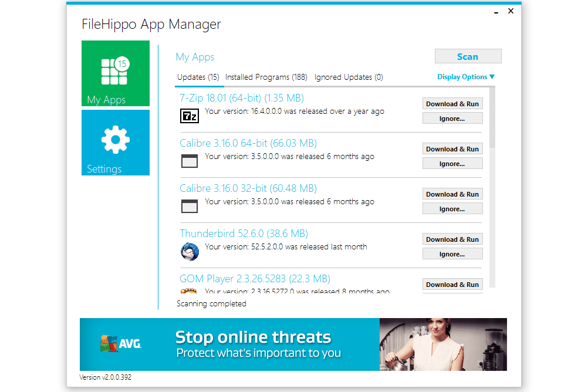The height and width of the screenshot is (392, 588).
Task: Start a new scan with Scan button
Action: 468,56
